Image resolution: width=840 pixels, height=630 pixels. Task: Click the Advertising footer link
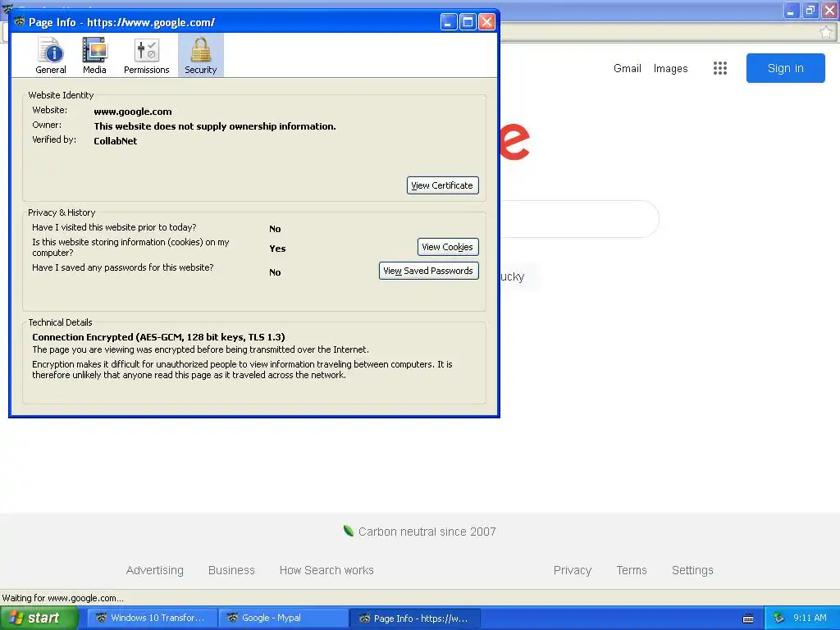[155, 570]
